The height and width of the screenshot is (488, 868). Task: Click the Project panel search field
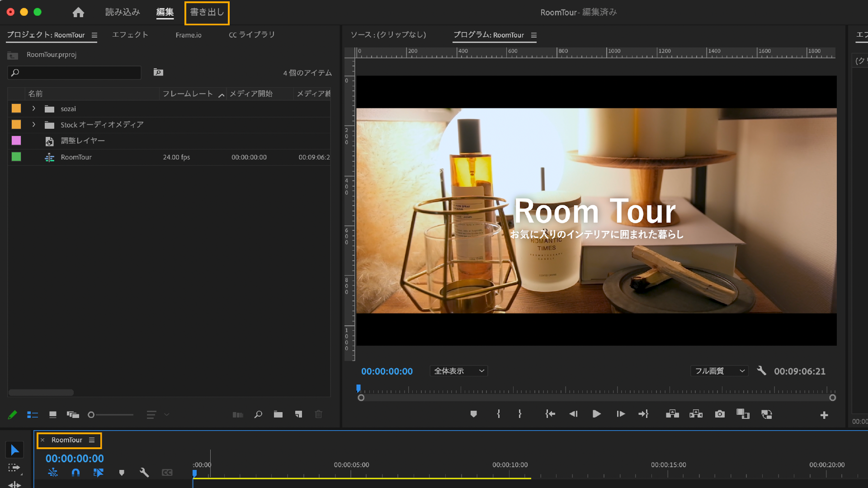(75, 72)
